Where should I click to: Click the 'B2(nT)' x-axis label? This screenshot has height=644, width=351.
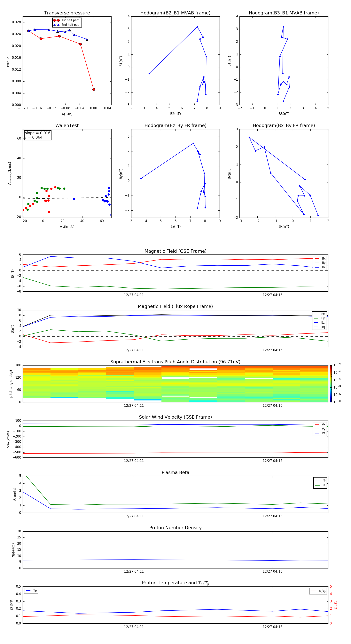click(x=175, y=114)
